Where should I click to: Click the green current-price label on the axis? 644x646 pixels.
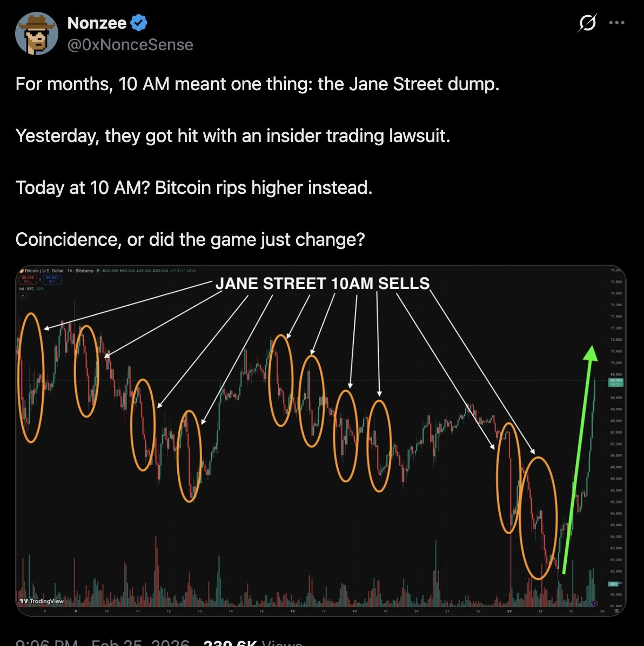[x=615, y=382]
